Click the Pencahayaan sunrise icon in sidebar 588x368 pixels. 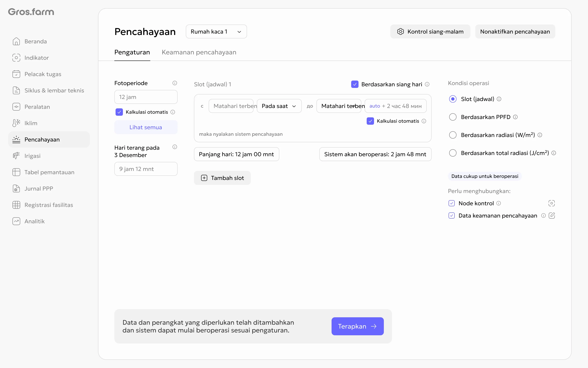(16, 139)
